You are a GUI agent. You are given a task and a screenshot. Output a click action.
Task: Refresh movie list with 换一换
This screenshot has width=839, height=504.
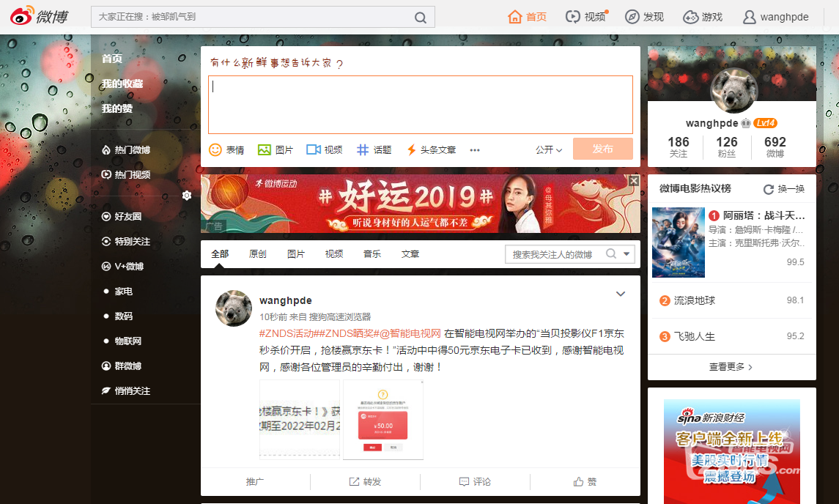coord(785,189)
